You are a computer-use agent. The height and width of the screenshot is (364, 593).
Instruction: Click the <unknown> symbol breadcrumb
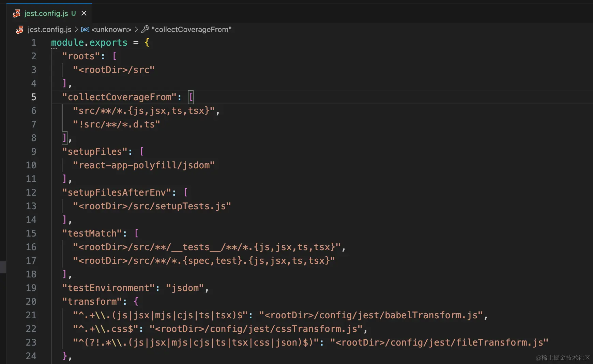[111, 30]
